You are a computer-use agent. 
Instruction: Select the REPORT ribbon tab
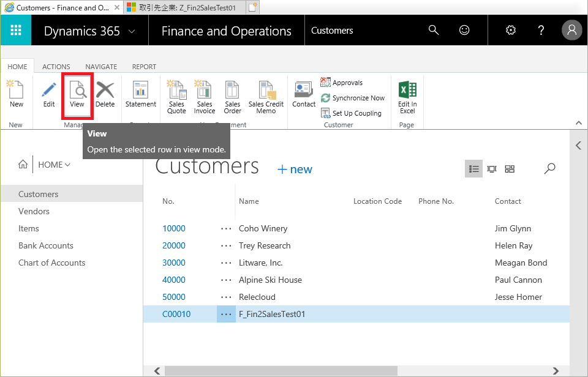click(144, 66)
